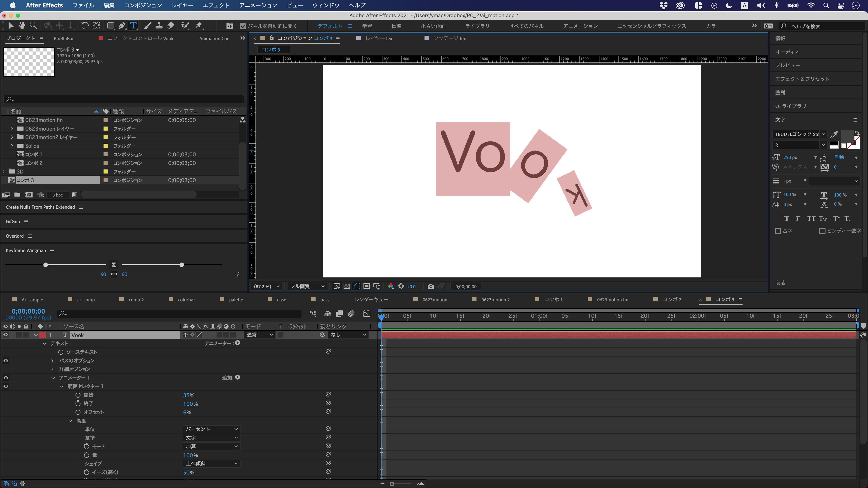Select the Hand tool
This screenshot has width=868, height=488.
coord(22,26)
